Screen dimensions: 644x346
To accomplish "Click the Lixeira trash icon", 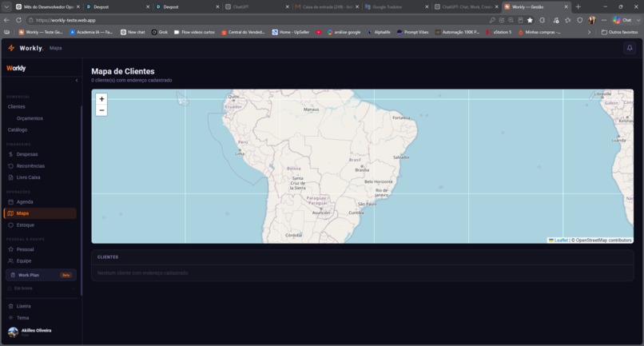I will click(x=10, y=306).
